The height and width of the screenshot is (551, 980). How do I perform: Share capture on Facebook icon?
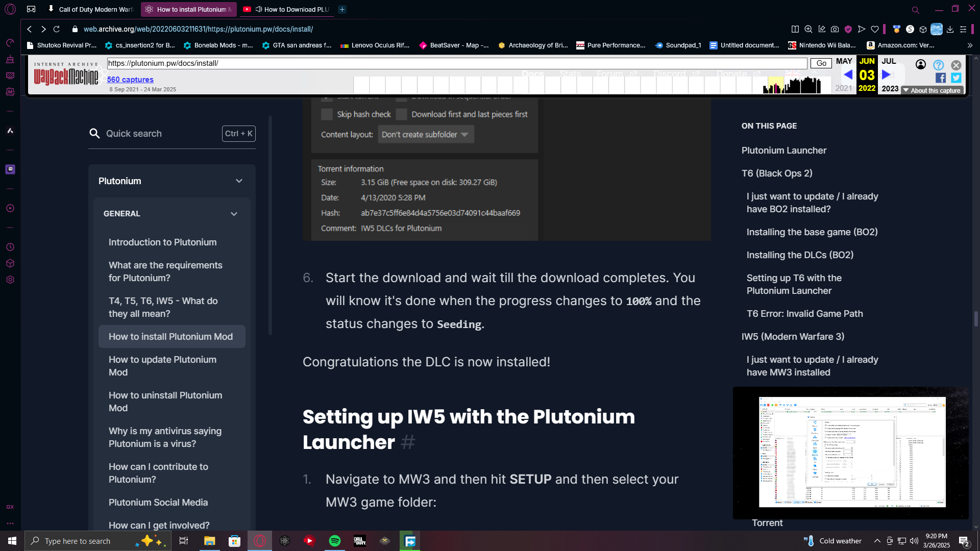pos(940,78)
